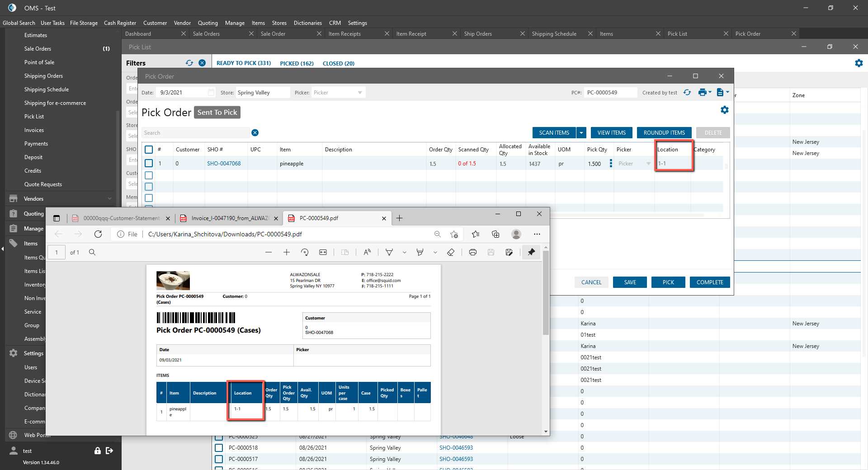Click the PDF print icon
Image resolution: width=868 pixels, height=470 pixels.
pos(473,252)
